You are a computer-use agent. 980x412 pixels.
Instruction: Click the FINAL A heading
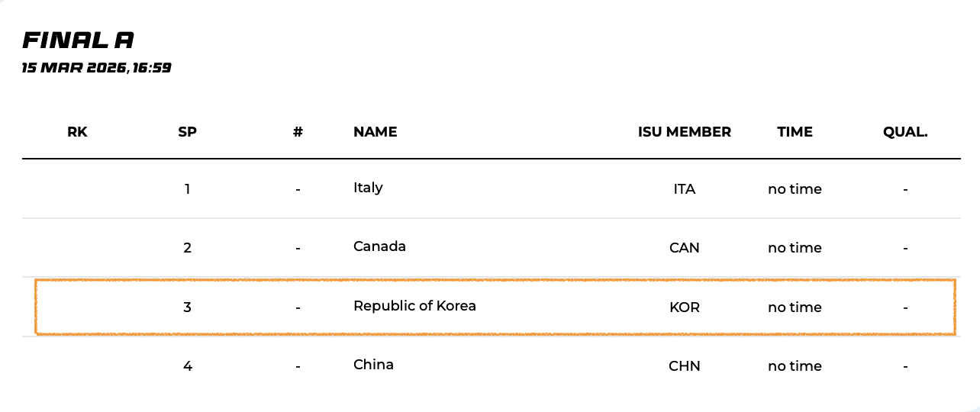[x=78, y=40]
